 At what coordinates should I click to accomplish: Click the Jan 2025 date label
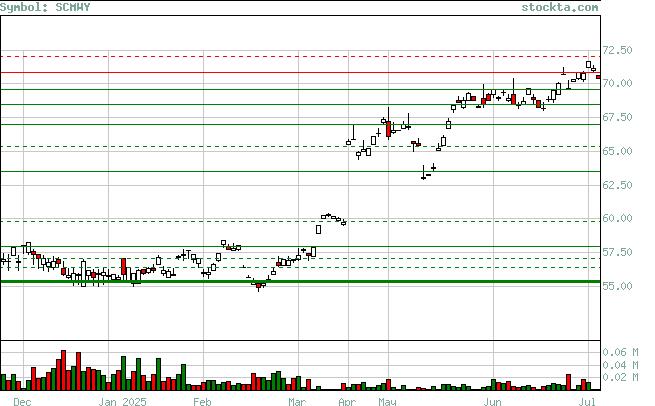pyautogui.click(x=122, y=401)
